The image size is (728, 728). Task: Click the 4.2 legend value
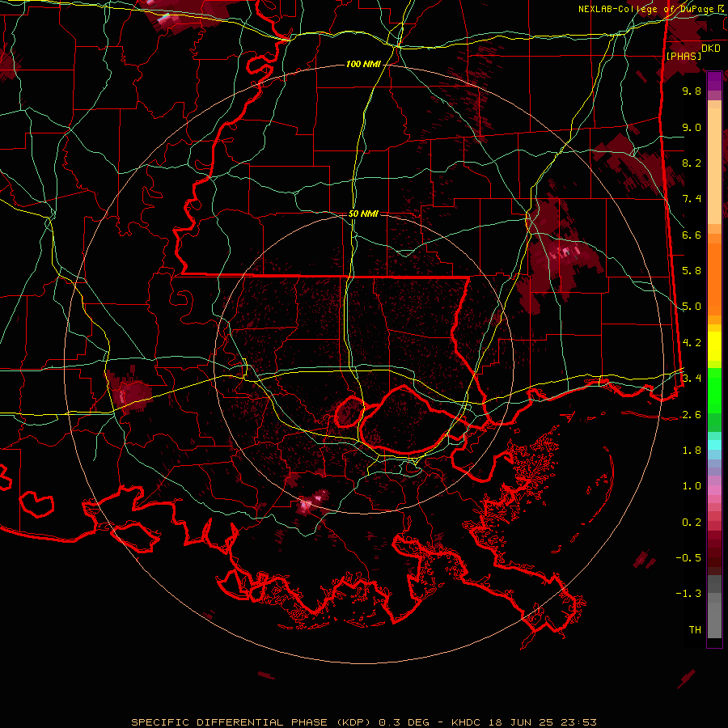692,342
